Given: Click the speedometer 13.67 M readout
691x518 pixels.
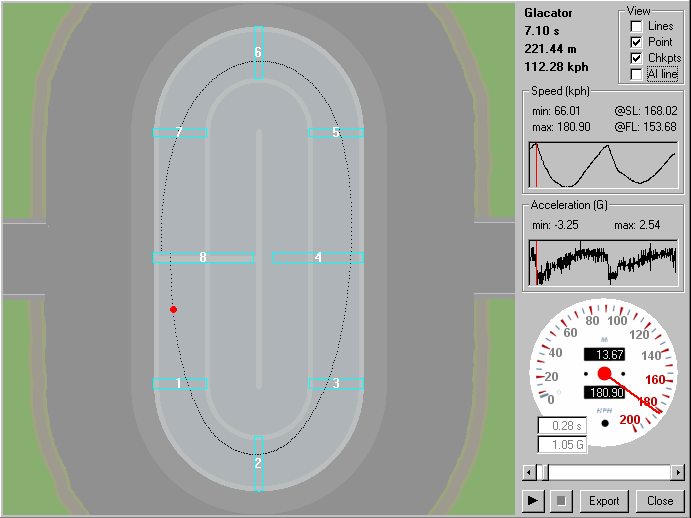Looking at the screenshot, I should pos(605,354).
